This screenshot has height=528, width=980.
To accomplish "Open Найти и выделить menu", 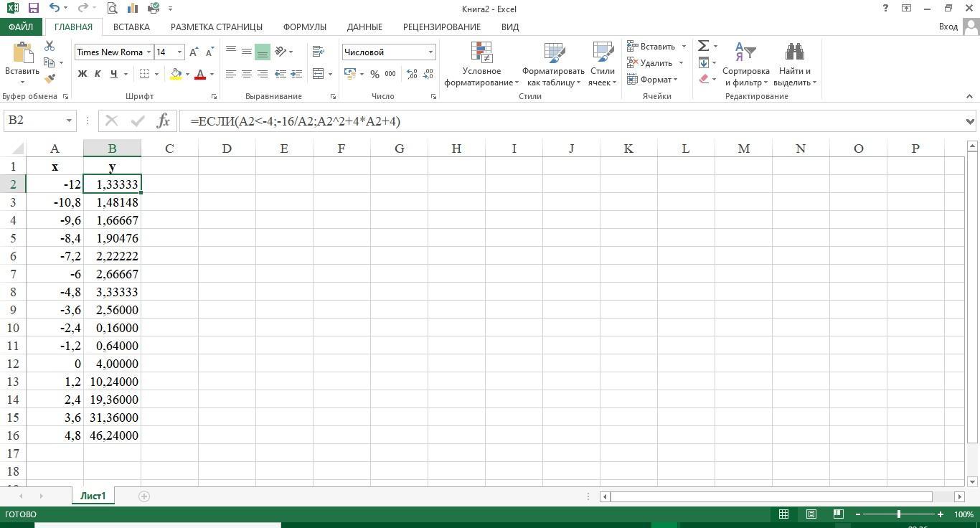I will pos(795,63).
